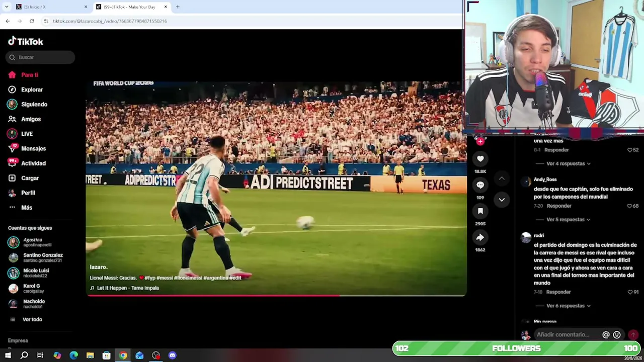This screenshot has width=644, height=362.
Task: Switch to the Inicio / X browser tab
Action: 50,7
